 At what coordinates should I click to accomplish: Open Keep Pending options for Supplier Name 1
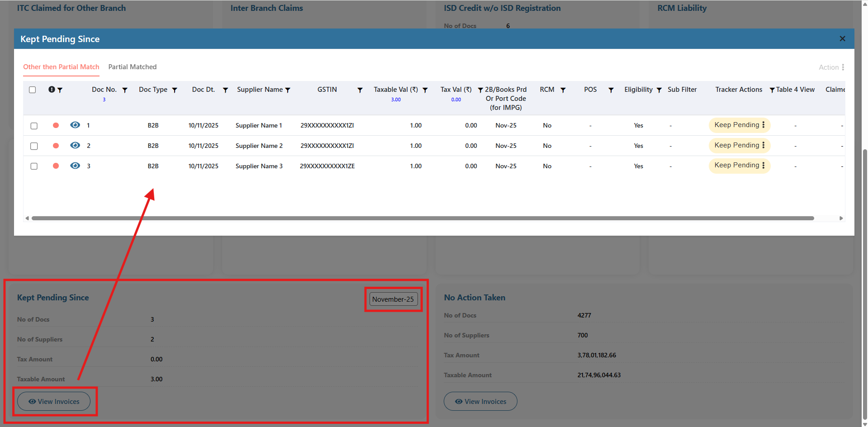[763, 125]
